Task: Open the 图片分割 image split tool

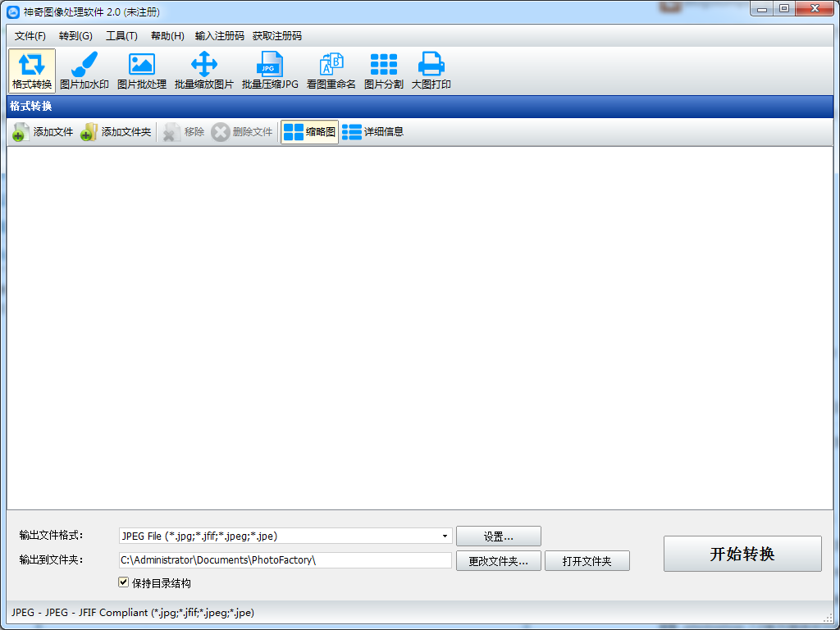Action: pos(384,71)
